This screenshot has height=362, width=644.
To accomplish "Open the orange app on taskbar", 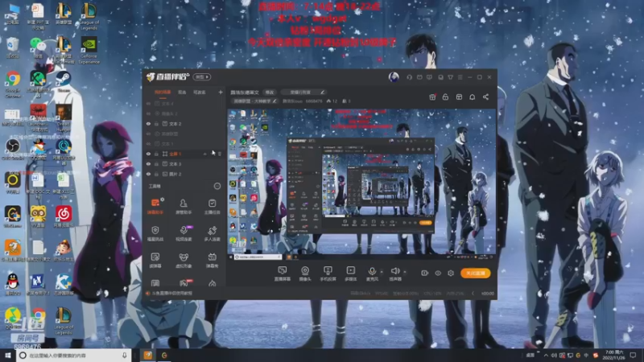I will (148, 355).
